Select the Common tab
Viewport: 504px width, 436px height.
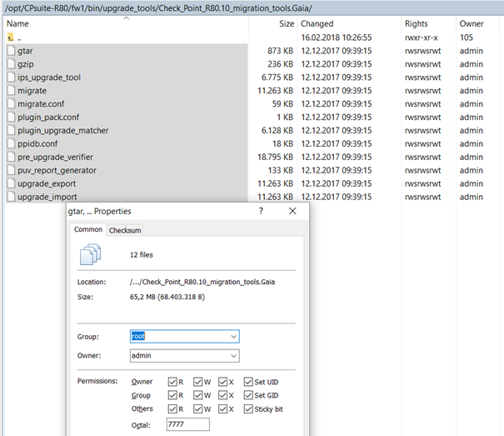pyautogui.click(x=88, y=229)
